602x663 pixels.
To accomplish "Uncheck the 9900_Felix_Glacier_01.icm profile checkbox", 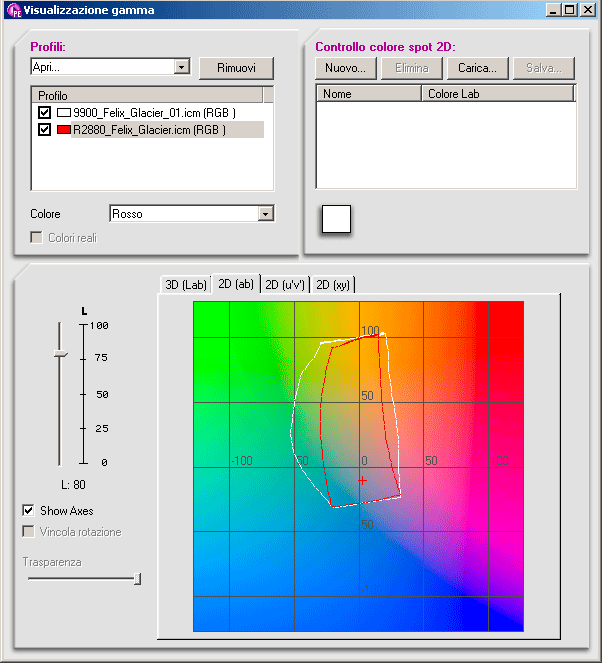I will coord(44,112).
